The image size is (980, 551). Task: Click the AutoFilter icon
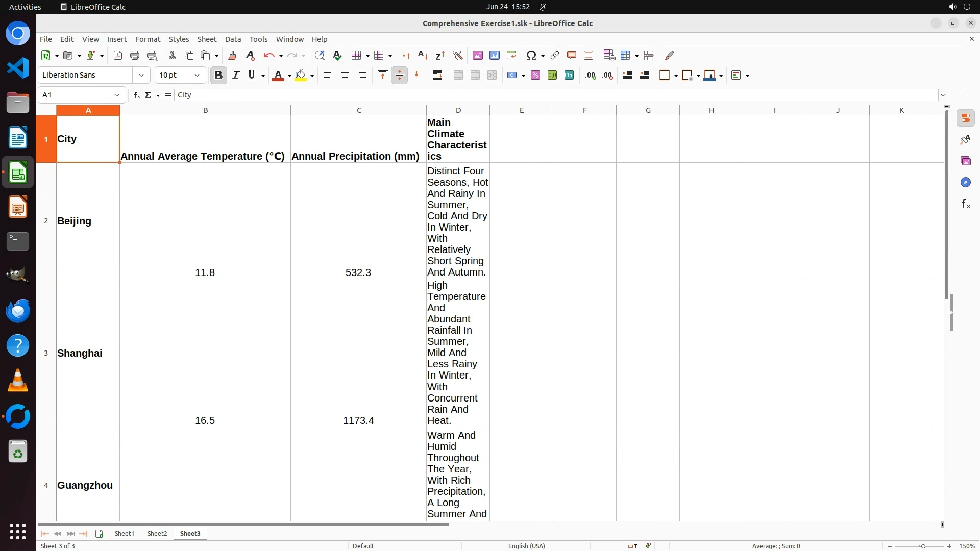pyautogui.click(x=457, y=55)
